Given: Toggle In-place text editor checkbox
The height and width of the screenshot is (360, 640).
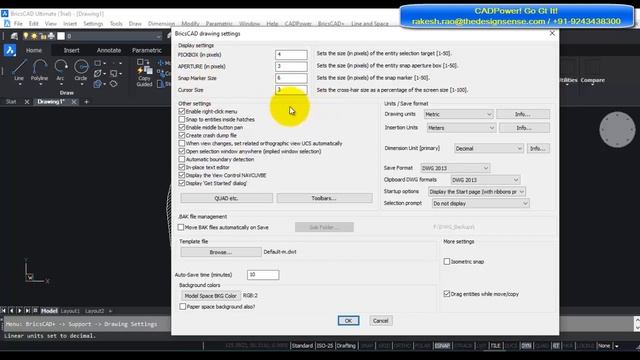Looking at the screenshot, I should coord(182,167).
